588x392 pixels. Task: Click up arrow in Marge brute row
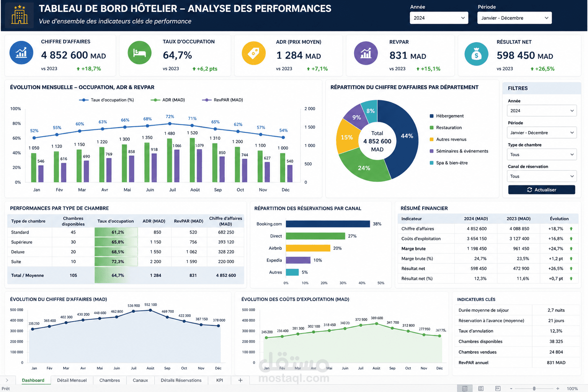(x=571, y=248)
